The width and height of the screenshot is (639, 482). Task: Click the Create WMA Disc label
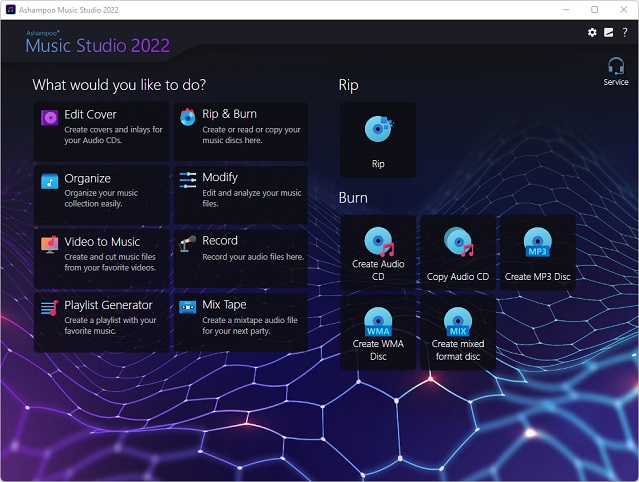[x=378, y=350]
